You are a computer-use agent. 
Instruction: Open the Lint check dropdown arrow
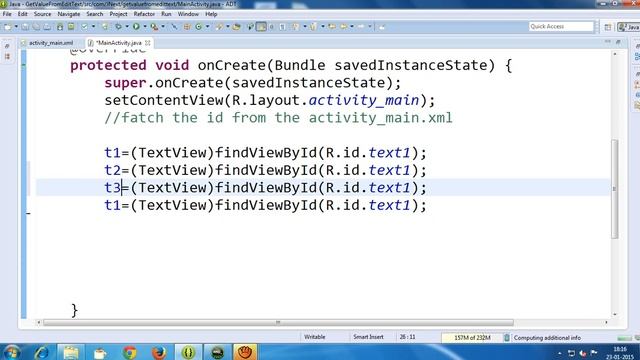(93, 27)
